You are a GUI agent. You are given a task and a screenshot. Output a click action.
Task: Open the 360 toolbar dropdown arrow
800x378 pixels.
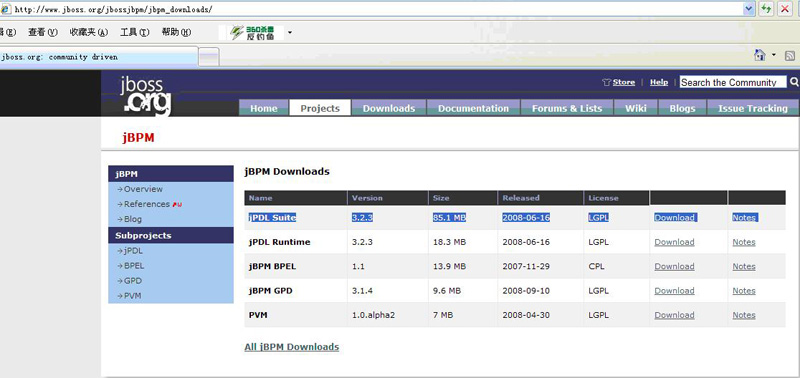tap(290, 33)
